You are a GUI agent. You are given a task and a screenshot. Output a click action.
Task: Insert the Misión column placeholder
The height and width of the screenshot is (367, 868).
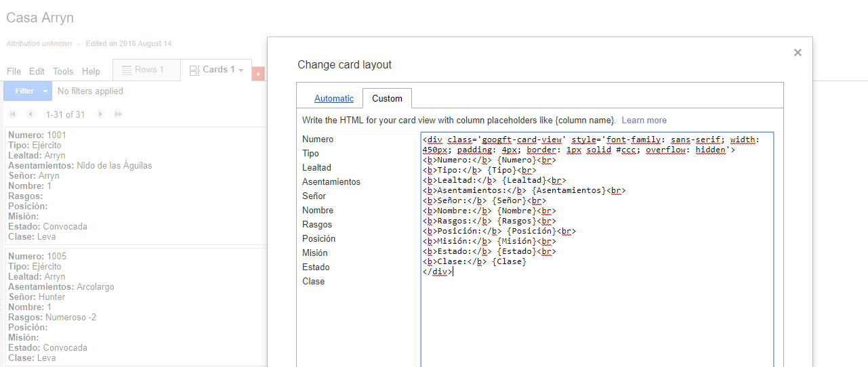point(314,253)
